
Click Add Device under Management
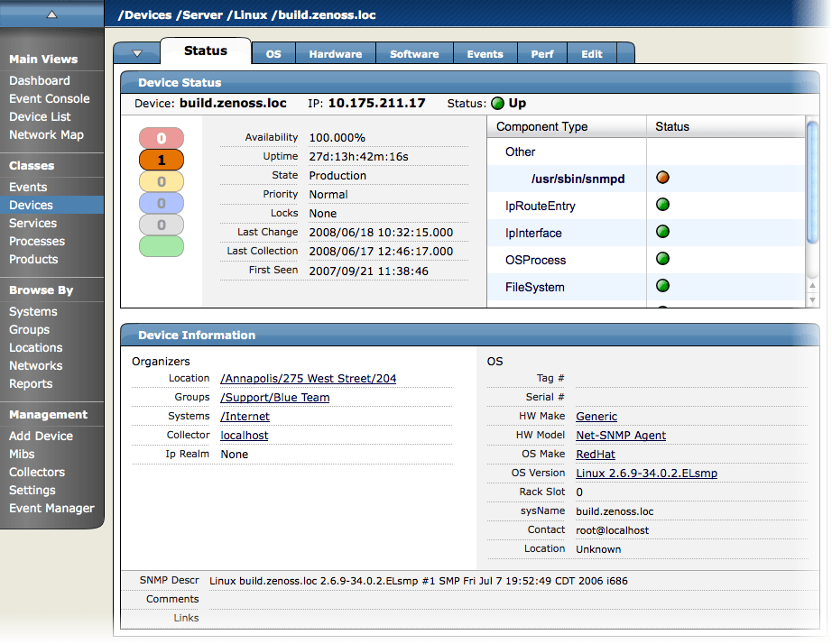(x=41, y=436)
